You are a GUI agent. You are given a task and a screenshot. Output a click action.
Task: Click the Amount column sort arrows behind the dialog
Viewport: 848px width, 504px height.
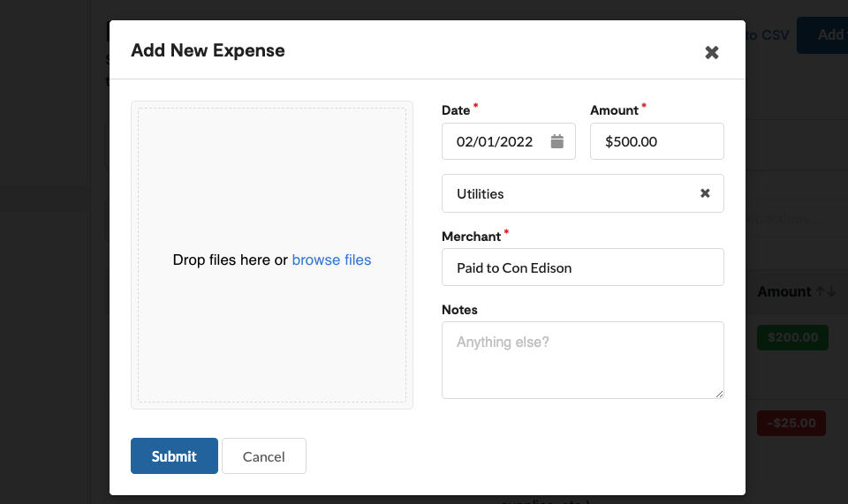[826, 291]
